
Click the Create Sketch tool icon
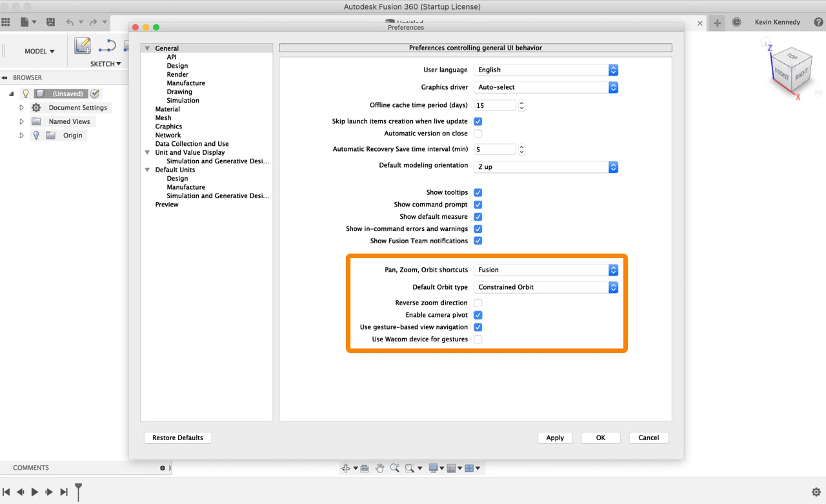tap(83, 46)
